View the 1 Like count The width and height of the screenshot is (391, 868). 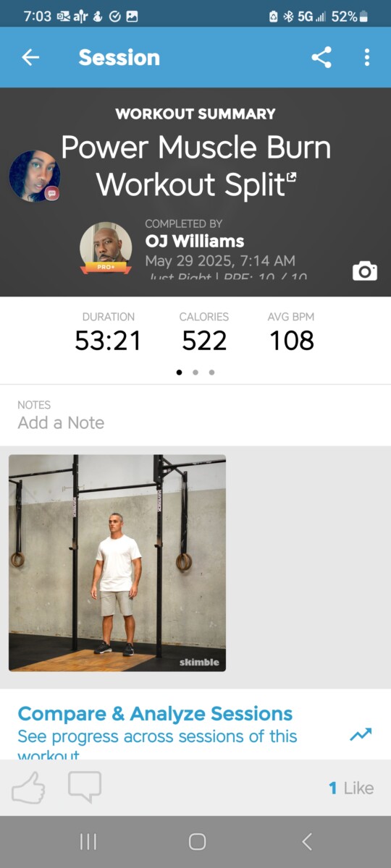(x=351, y=788)
